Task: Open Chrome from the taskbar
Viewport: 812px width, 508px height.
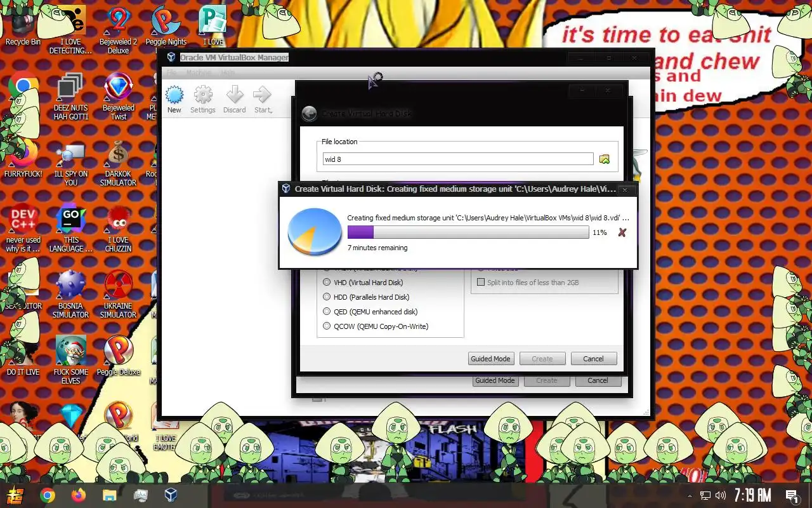Action: pyautogui.click(x=48, y=495)
